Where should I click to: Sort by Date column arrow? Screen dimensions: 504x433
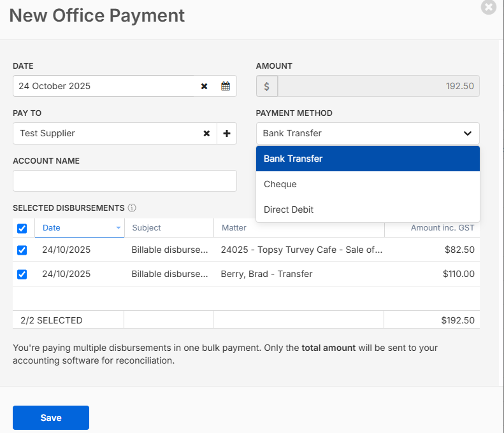118,228
